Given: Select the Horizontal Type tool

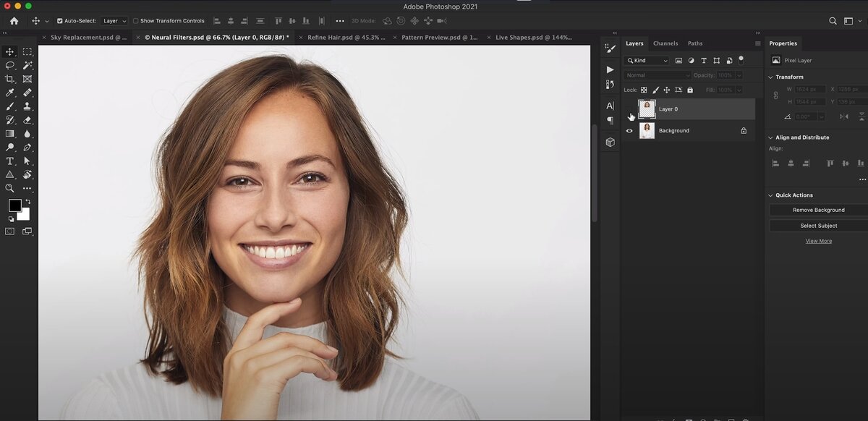Looking at the screenshot, I should 10,161.
